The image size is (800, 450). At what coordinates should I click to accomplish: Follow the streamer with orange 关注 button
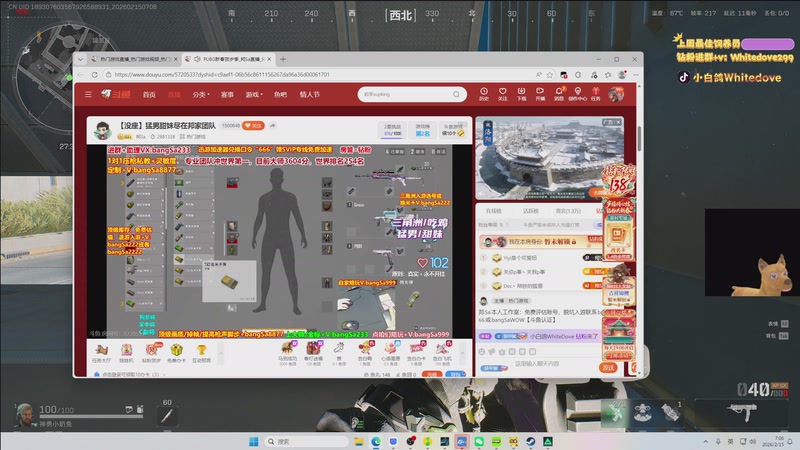(x=253, y=126)
